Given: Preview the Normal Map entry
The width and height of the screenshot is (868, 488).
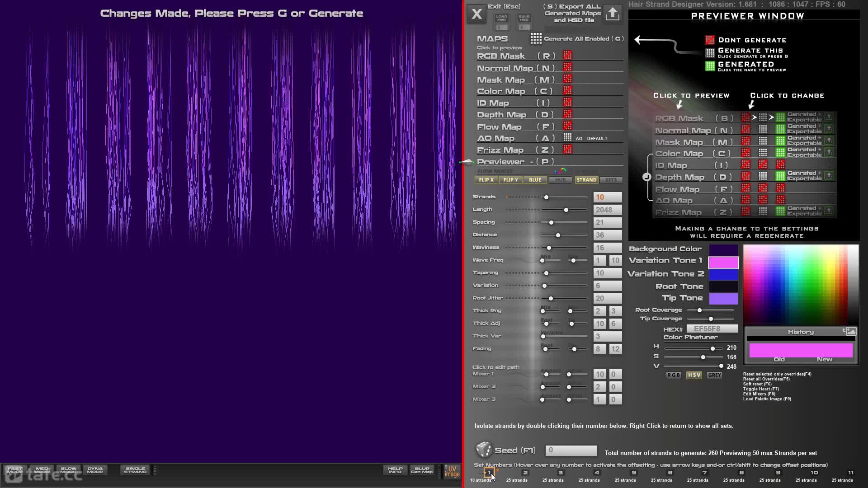Looking at the screenshot, I should click(516, 68).
